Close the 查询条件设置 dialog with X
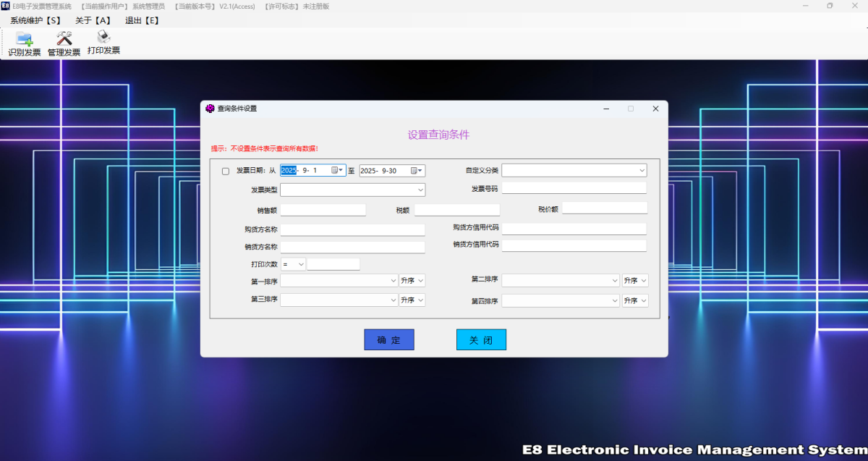The width and height of the screenshot is (868, 461). coord(655,109)
